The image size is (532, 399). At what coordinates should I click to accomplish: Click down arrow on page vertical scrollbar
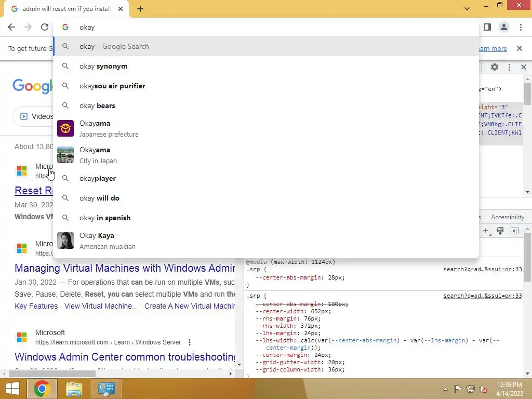point(239,365)
